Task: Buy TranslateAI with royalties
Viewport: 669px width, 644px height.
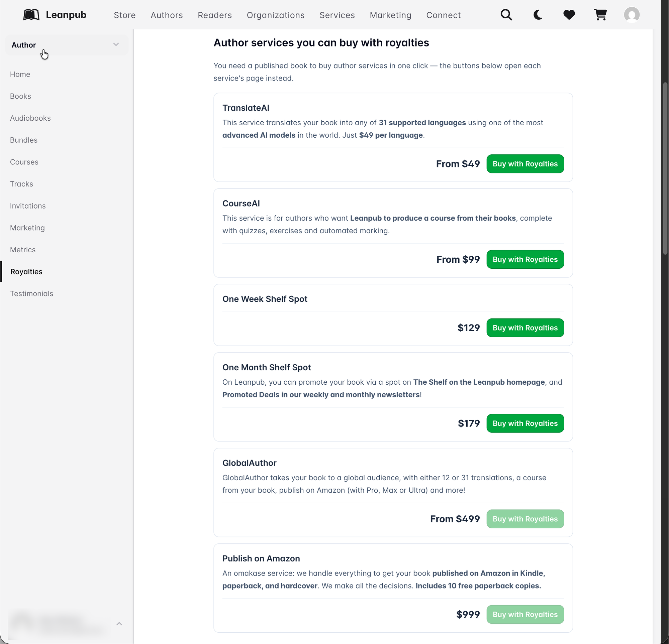Action: [525, 164]
